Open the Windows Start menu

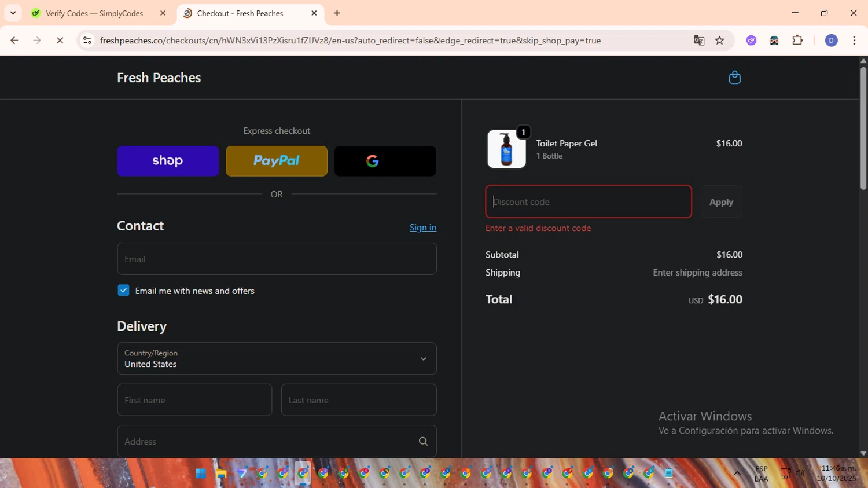tap(201, 474)
